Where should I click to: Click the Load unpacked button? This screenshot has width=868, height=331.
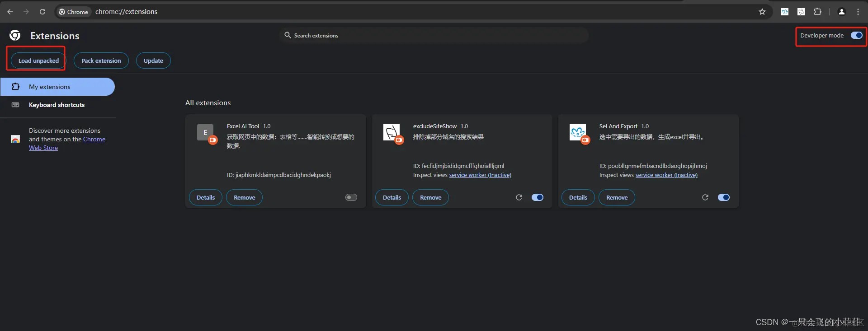tap(38, 61)
